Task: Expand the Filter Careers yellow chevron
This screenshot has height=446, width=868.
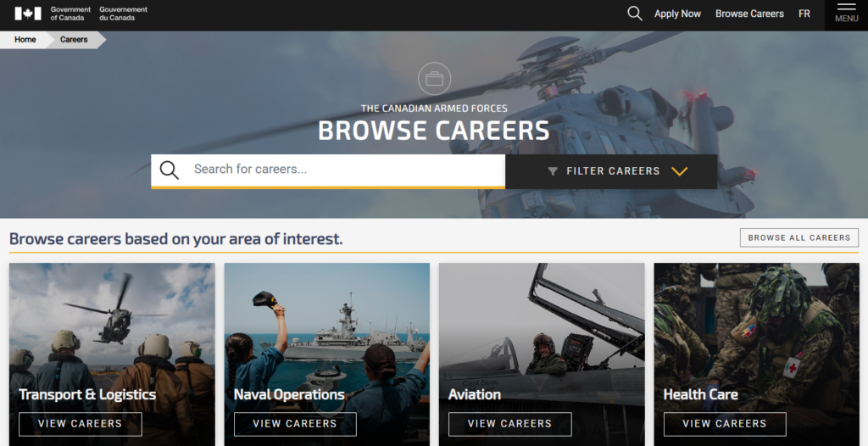Action: pos(679,171)
